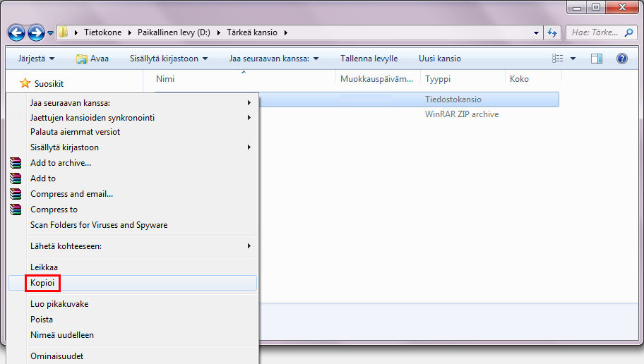Click the magnifier search icon
The height and width of the screenshot is (364, 644).
(628, 32)
